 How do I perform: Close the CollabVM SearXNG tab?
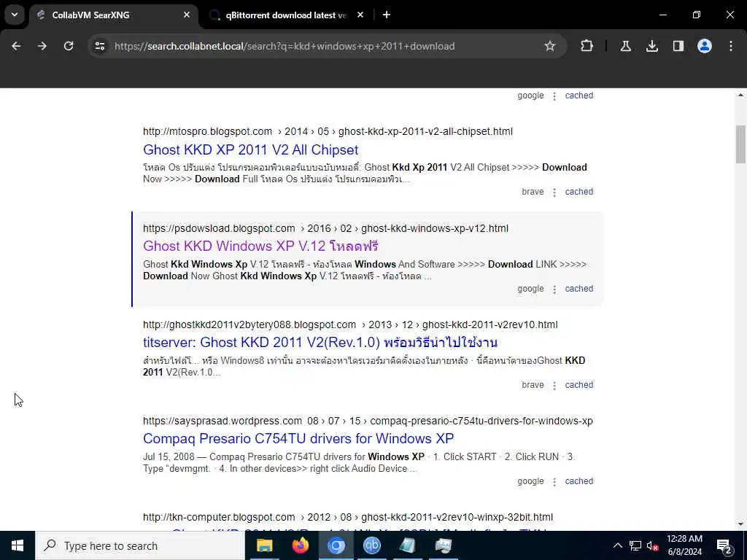click(187, 15)
